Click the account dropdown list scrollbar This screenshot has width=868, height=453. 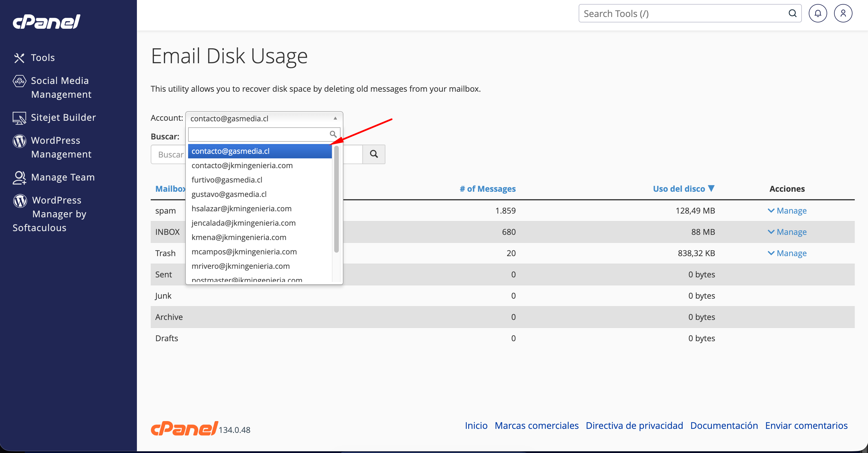click(x=336, y=199)
